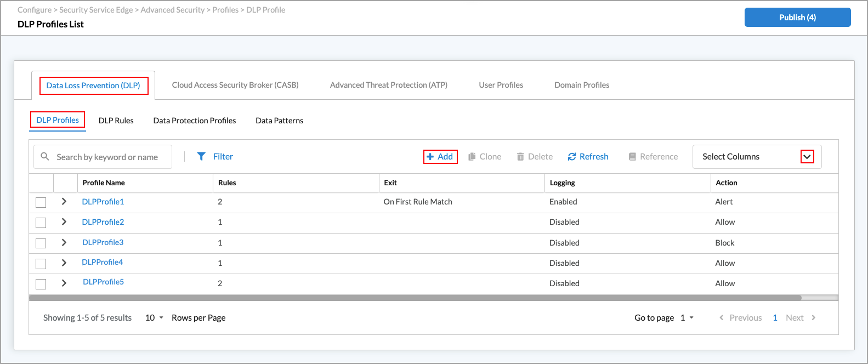Image resolution: width=868 pixels, height=364 pixels.
Task: Select the DLPProfile2 row checkbox
Action: click(41, 223)
